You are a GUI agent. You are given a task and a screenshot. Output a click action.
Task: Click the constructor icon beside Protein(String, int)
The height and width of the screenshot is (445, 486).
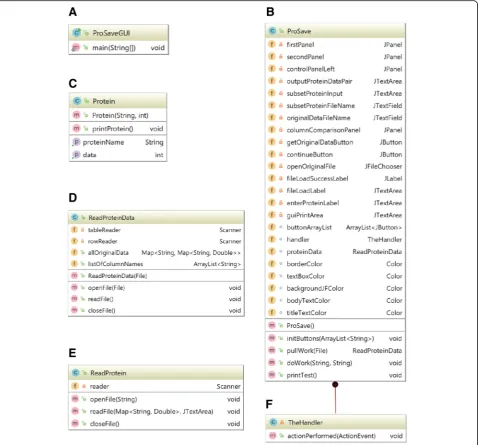coord(76,115)
